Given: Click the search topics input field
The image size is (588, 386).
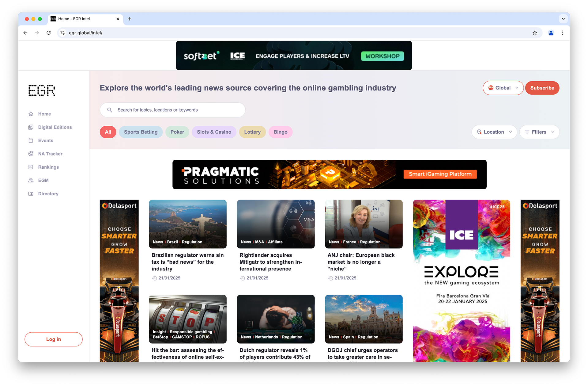Looking at the screenshot, I should [172, 110].
